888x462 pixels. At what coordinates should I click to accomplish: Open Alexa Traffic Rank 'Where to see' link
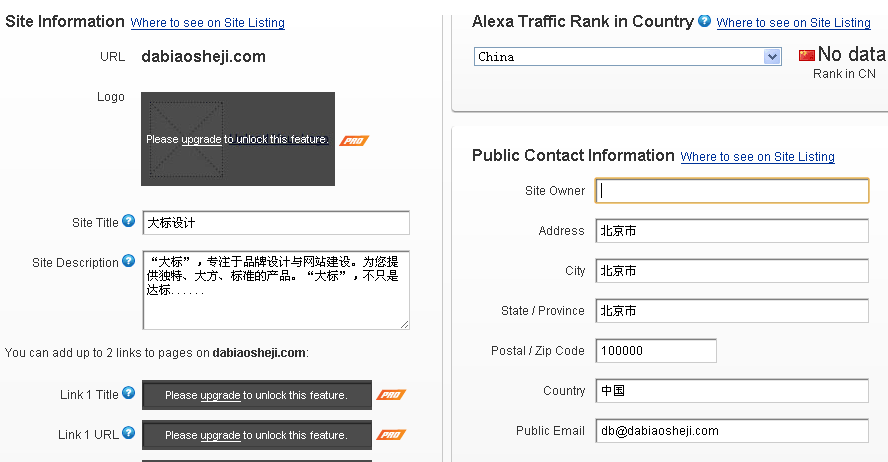point(793,23)
